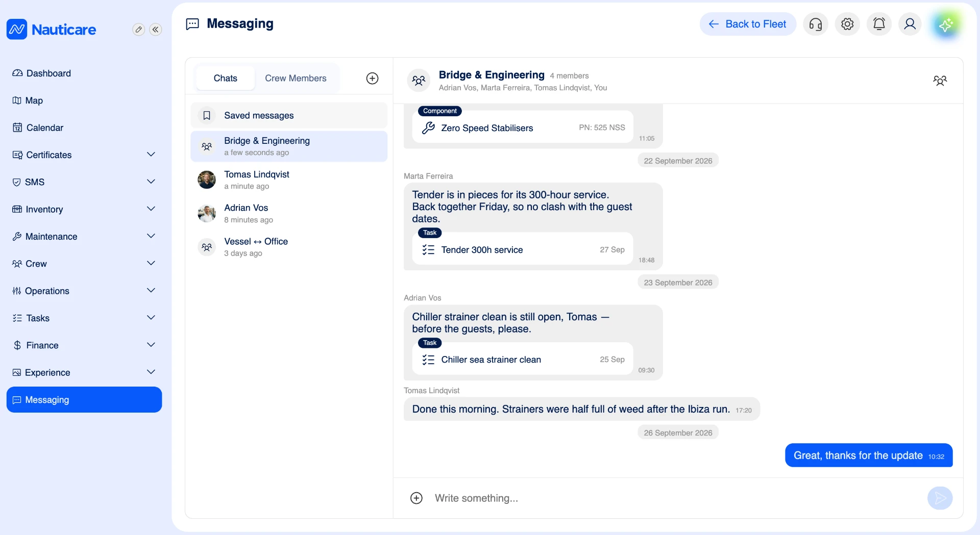The height and width of the screenshot is (535, 980).
Task: Expand the Tasks menu chevron
Action: (x=151, y=318)
